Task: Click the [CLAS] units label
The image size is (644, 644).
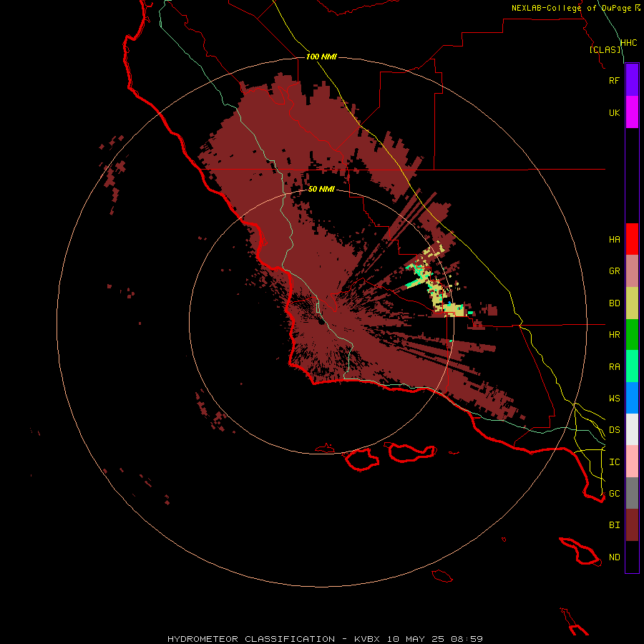Action: 605,49
